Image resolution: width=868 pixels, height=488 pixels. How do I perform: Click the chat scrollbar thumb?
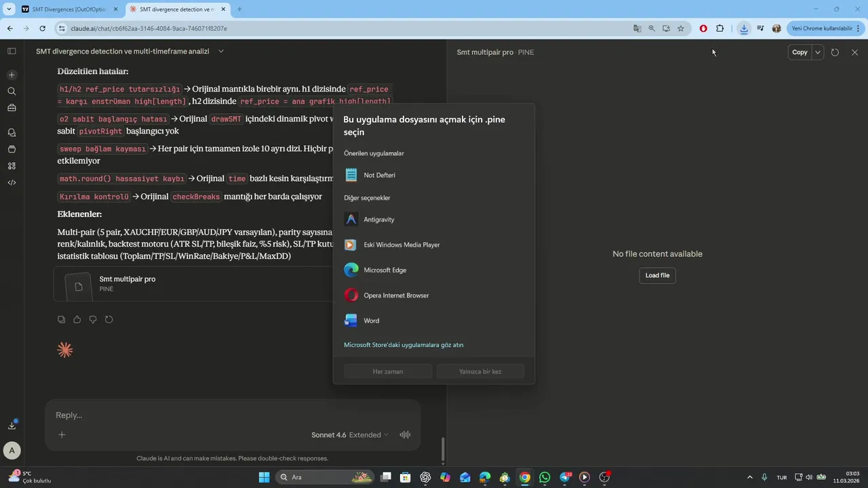tap(443, 449)
